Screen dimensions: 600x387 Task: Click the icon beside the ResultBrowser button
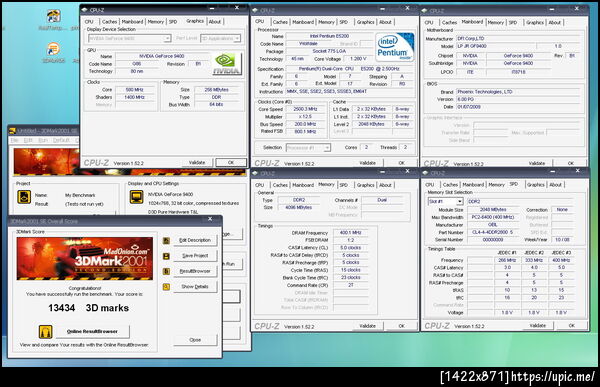click(166, 271)
